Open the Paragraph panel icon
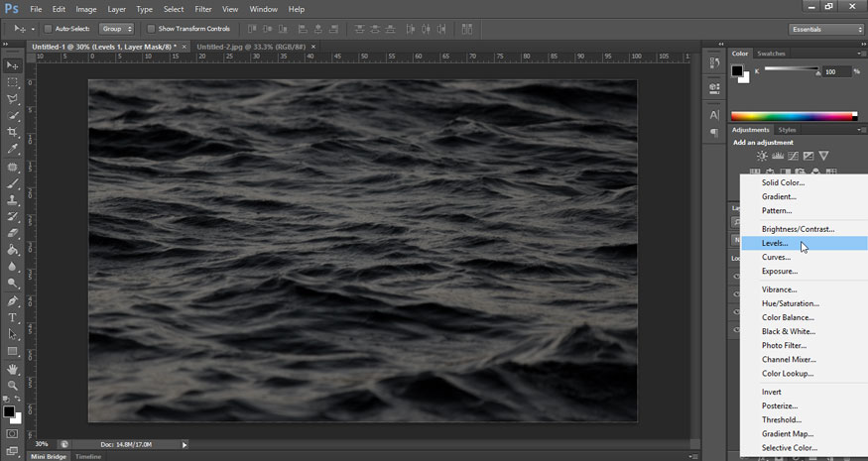This screenshot has height=461, width=868. coord(714,133)
